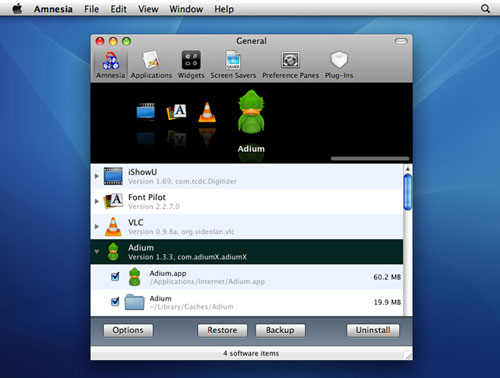
Task: Open the File menu
Action: pos(91,9)
